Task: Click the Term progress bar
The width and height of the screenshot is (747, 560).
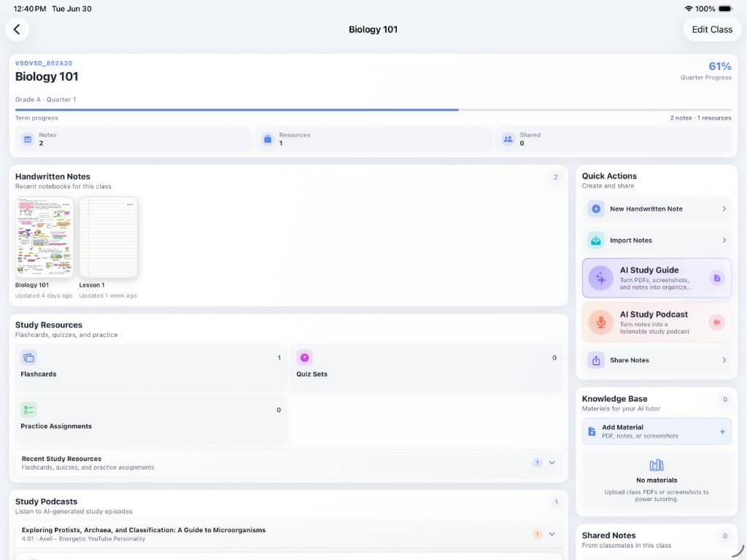Action: pyautogui.click(x=373, y=110)
